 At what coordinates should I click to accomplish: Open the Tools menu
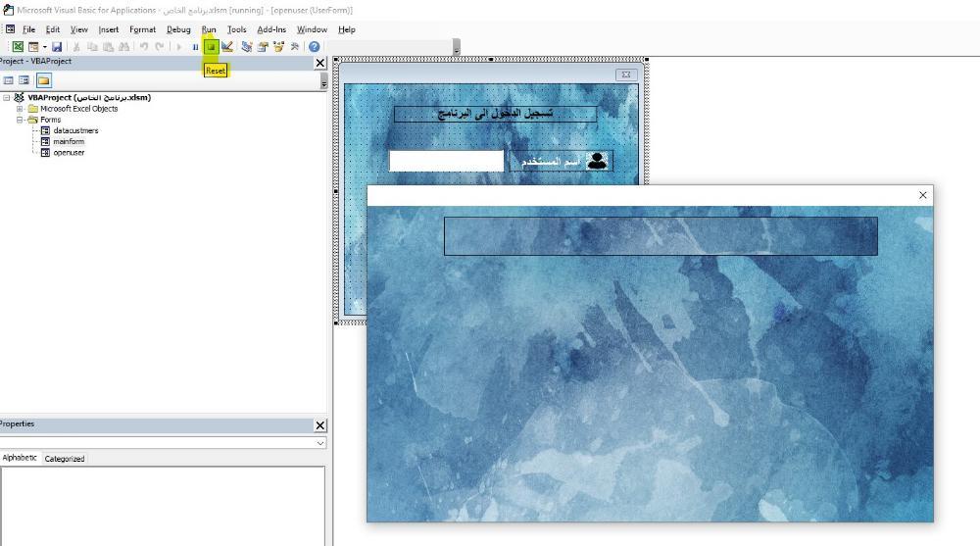(x=236, y=29)
